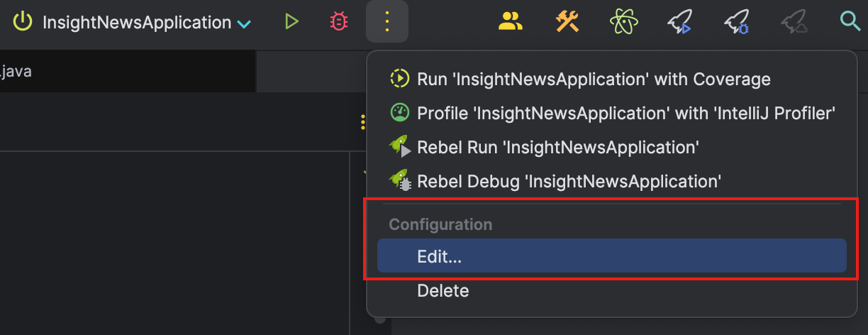Click the hammer-and-wrench build tools icon

(x=567, y=22)
